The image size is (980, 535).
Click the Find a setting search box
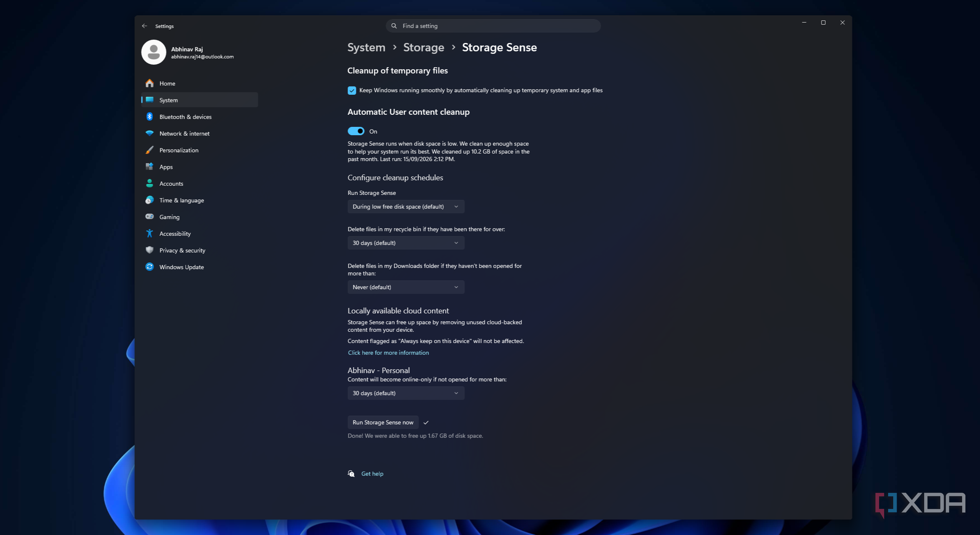tap(493, 26)
